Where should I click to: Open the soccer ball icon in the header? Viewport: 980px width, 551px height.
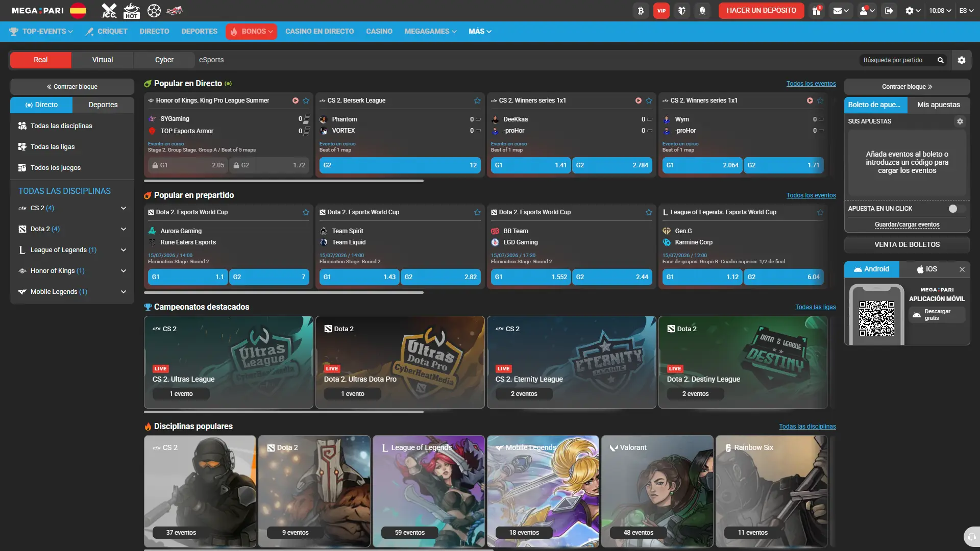[154, 10]
